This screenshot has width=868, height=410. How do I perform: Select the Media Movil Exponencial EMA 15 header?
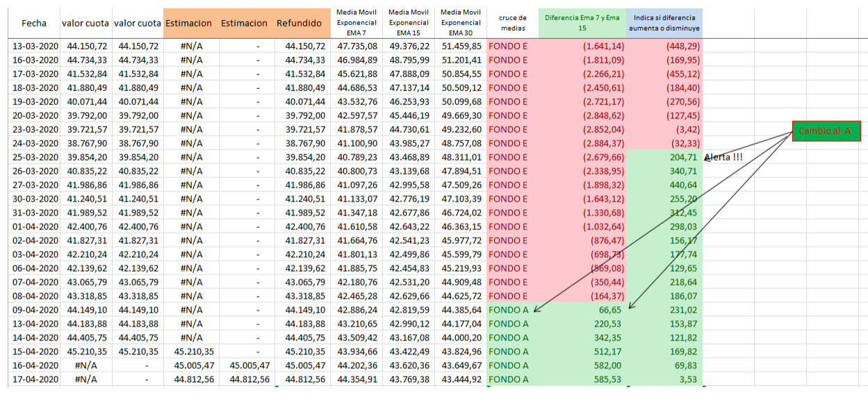408,23
